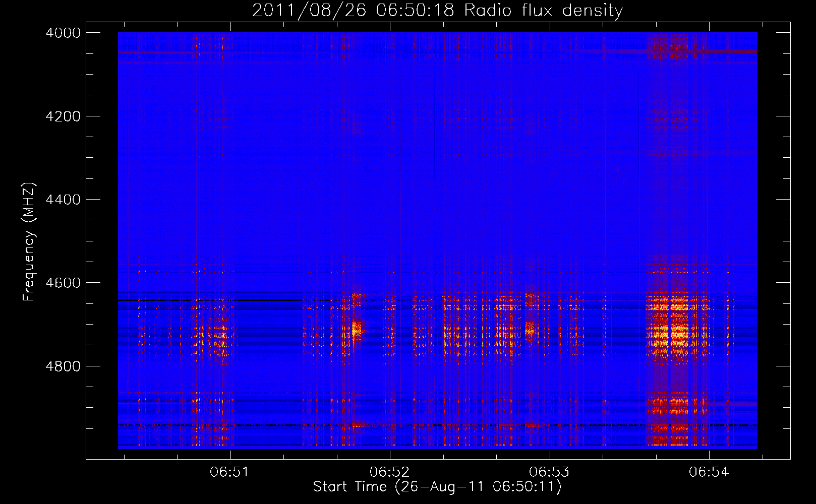Click the plot title "2011/08/26 06:50:18 Radio flux density"
The width and height of the screenshot is (816, 504).
point(437,11)
